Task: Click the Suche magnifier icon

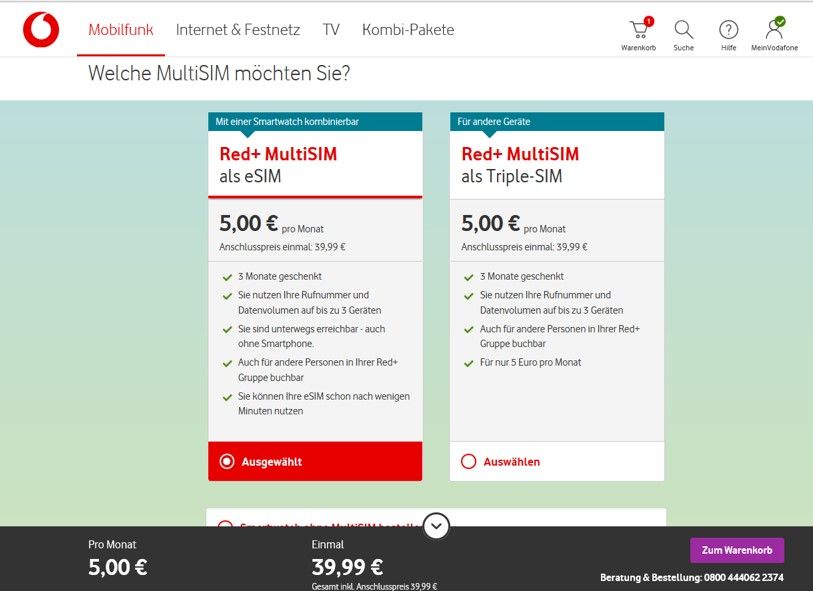Action: [x=683, y=30]
